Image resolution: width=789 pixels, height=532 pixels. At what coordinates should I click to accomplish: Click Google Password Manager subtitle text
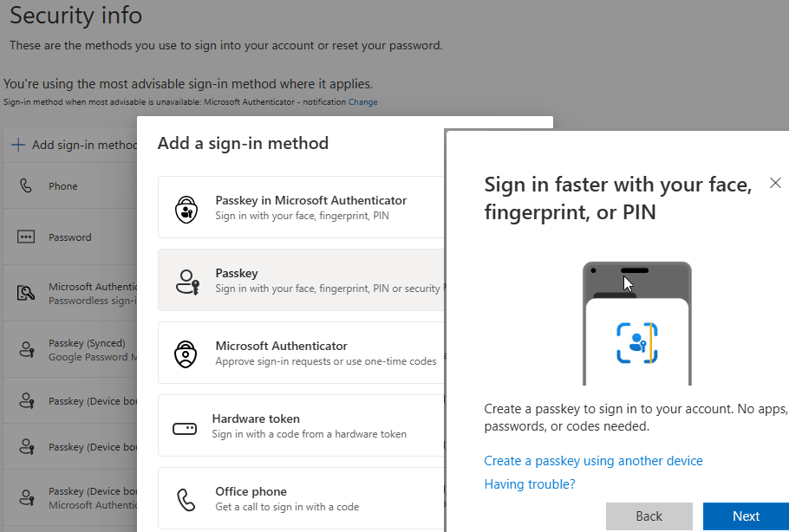93,357
